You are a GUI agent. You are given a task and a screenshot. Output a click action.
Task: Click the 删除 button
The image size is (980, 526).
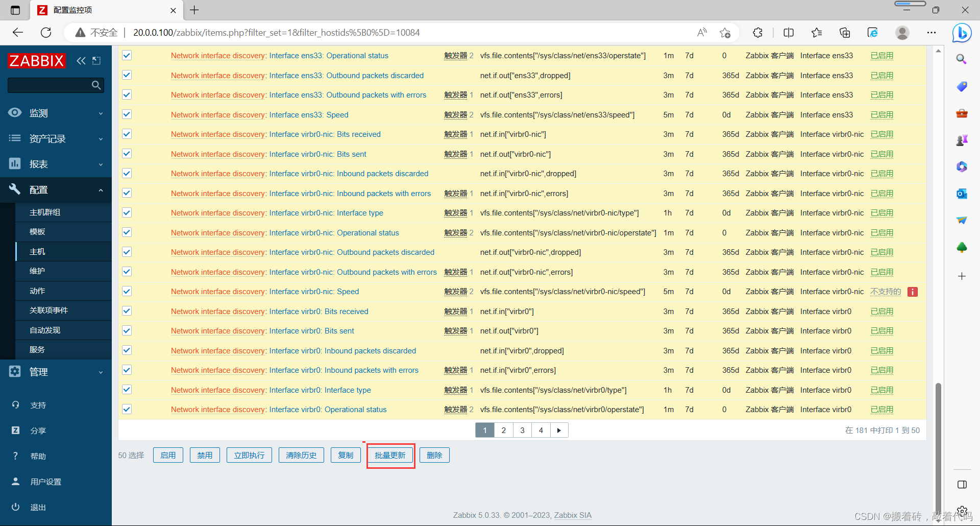tap(434, 455)
